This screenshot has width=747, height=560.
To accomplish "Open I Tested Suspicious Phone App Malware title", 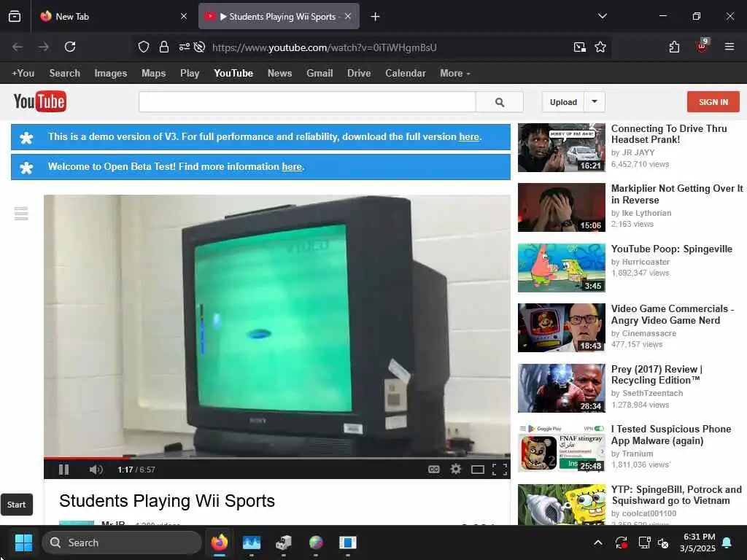I will coord(671,435).
